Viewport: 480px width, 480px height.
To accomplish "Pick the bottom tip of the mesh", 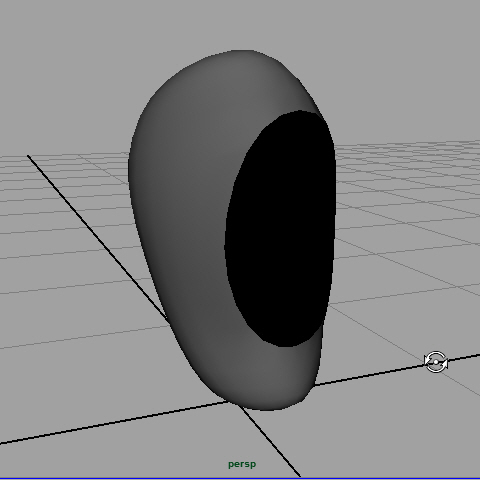I will 270,405.
